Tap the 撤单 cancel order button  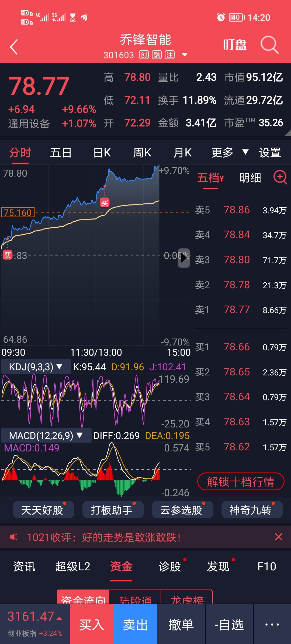(x=181, y=624)
